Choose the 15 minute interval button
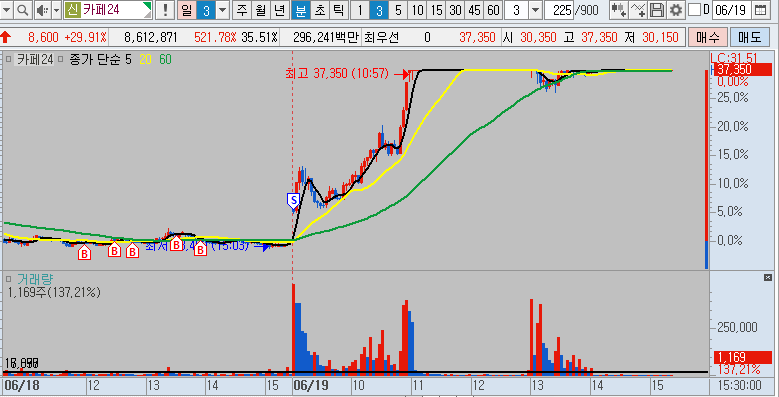 (436, 10)
